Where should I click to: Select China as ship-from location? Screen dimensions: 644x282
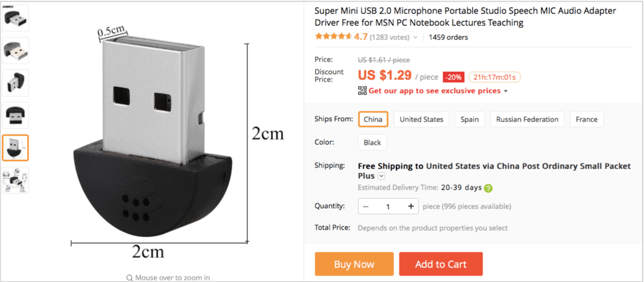tap(372, 119)
